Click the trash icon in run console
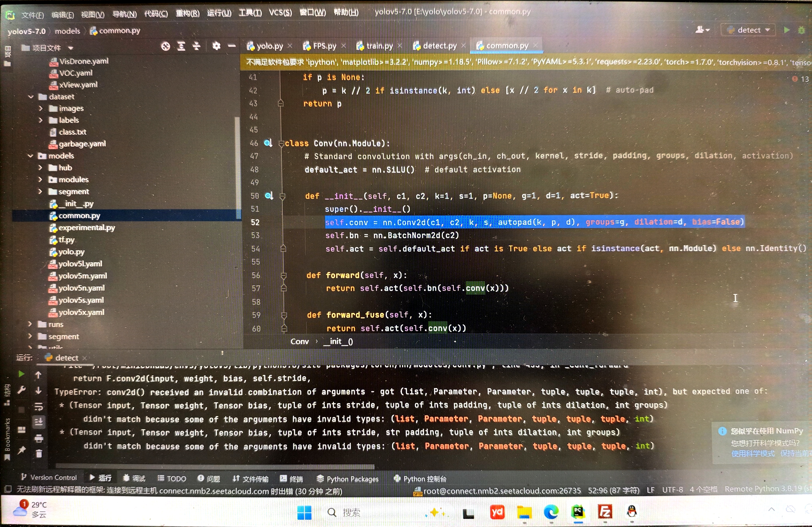Image resolution: width=812 pixels, height=527 pixels. click(x=39, y=453)
